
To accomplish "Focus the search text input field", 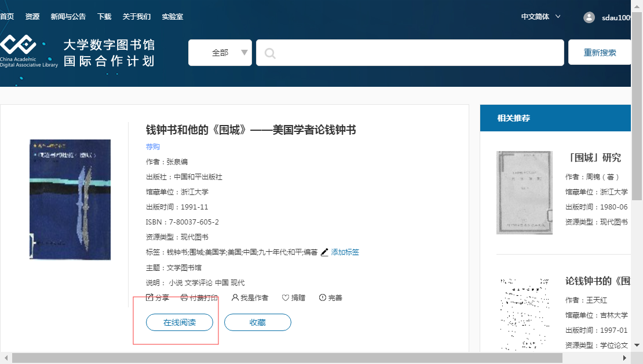I will pyautogui.click(x=417, y=53).
